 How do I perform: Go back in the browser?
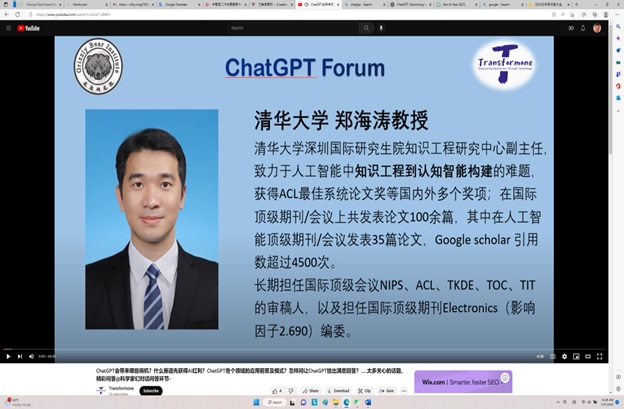[x=7, y=14]
